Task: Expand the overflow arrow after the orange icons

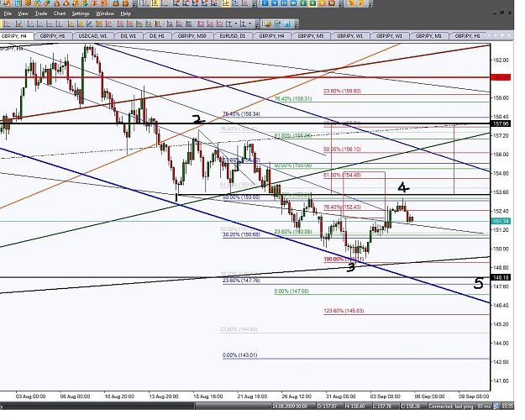Action: pyautogui.click(x=370, y=5)
